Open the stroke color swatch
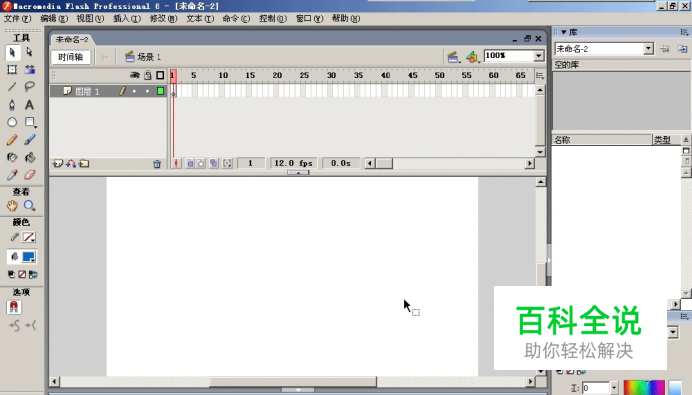The image size is (692, 395). coord(29,237)
